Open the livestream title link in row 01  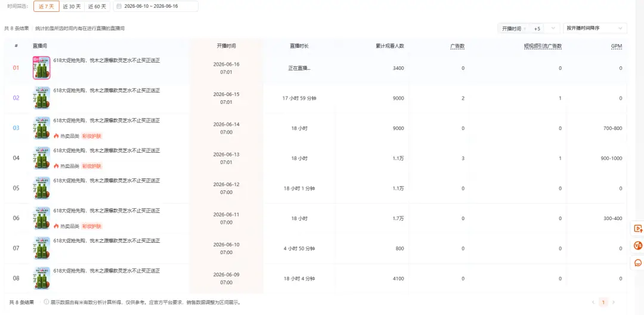tap(107, 60)
